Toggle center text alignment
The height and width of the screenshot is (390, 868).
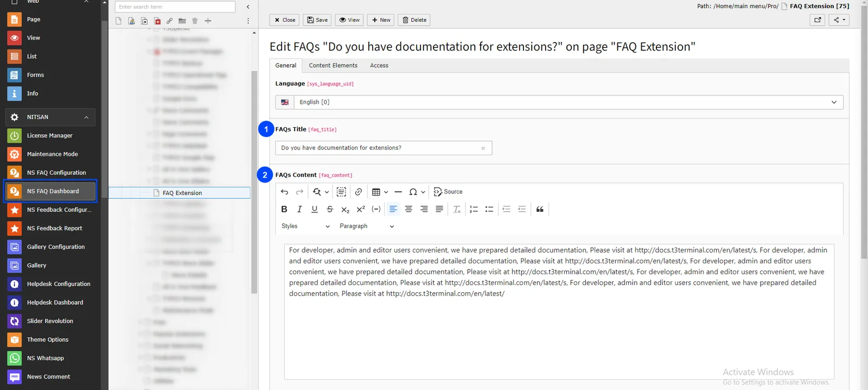[409, 209]
